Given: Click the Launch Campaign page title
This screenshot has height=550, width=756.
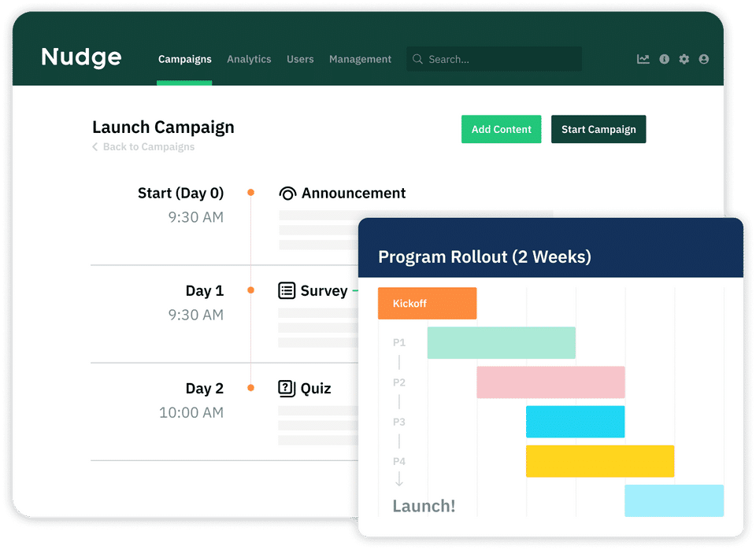Looking at the screenshot, I should coord(164,127).
